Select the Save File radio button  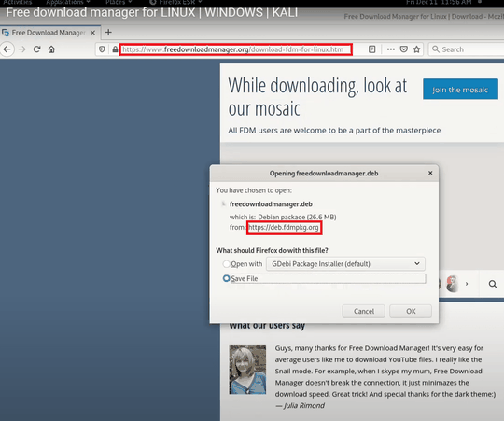pos(226,278)
